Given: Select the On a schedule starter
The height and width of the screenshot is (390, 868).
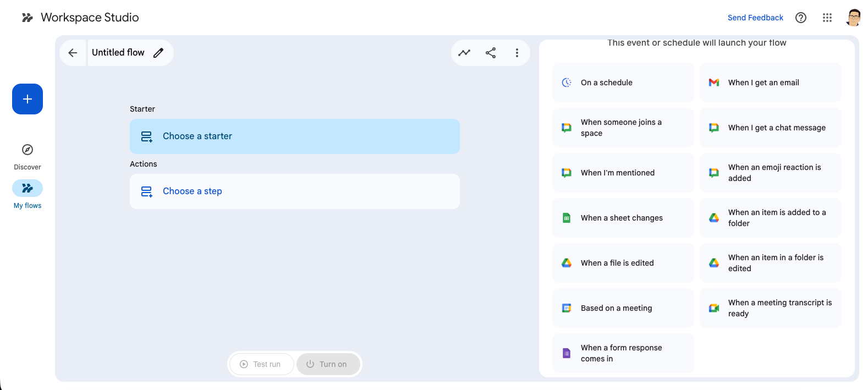Looking at the screenshot, I should [623, 83].
